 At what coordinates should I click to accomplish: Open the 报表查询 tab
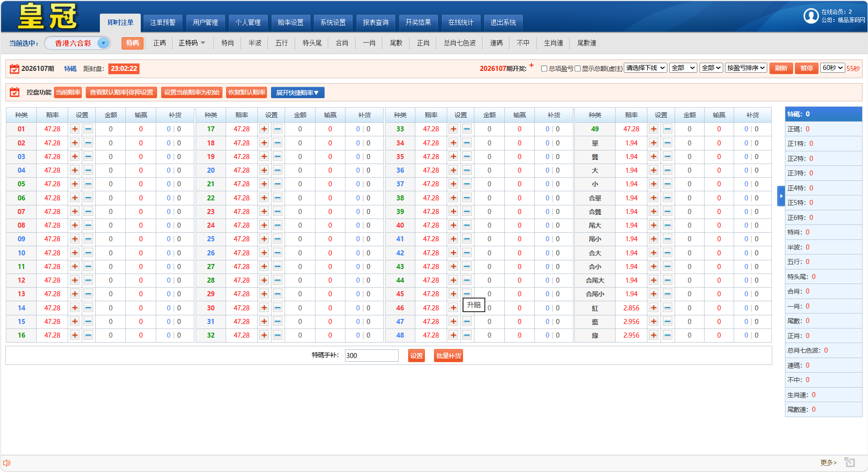pyautogui.click(x=375, y=22)
